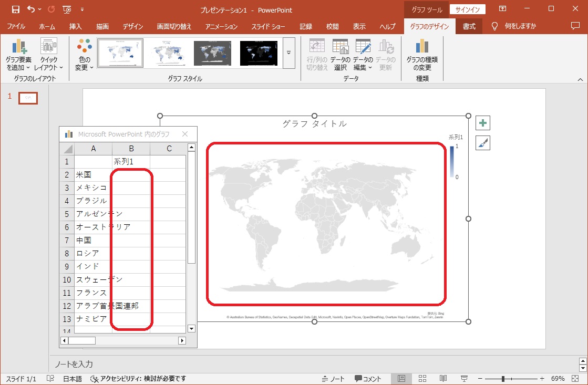Screen dimensions: 588x385
Task: Open the Insert (挿入) ribbon tab
Action: coord(76,26)
